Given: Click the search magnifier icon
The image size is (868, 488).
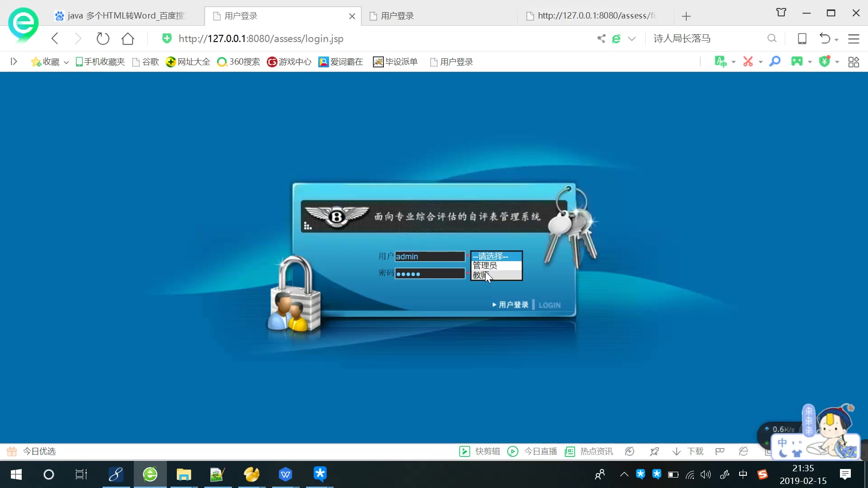Looking at the screenshot, I should [772, 38].
